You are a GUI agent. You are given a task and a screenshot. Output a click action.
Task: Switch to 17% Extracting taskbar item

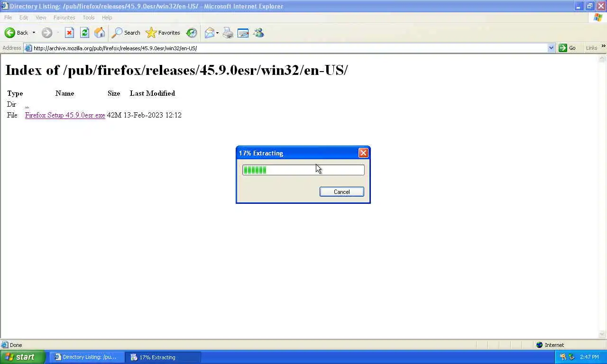163,357
